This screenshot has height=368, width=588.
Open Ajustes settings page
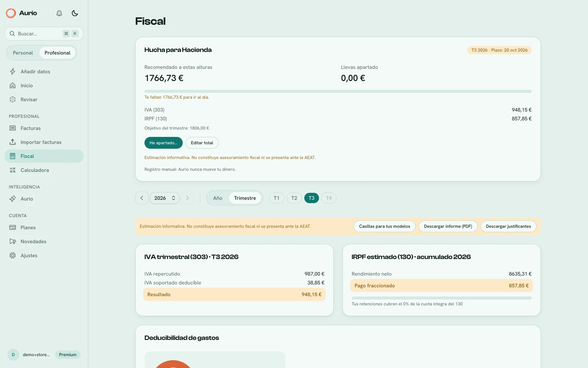tap(44, 255)
